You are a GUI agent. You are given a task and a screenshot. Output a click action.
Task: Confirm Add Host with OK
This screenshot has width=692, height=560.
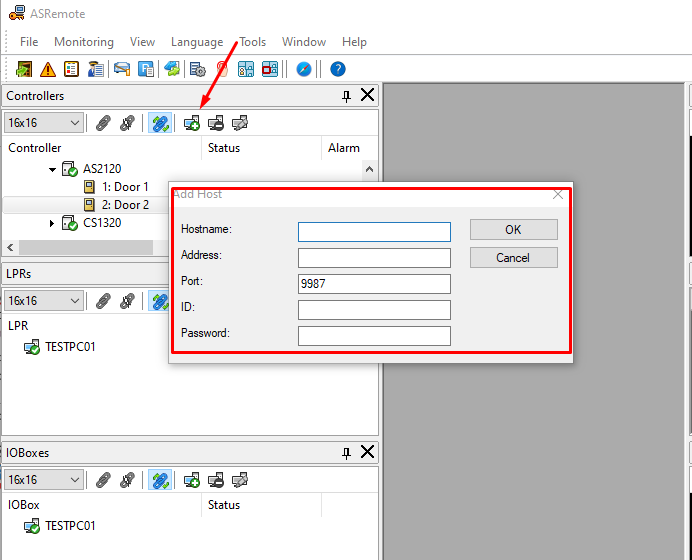pyautogui.click(x=514, y=229)
